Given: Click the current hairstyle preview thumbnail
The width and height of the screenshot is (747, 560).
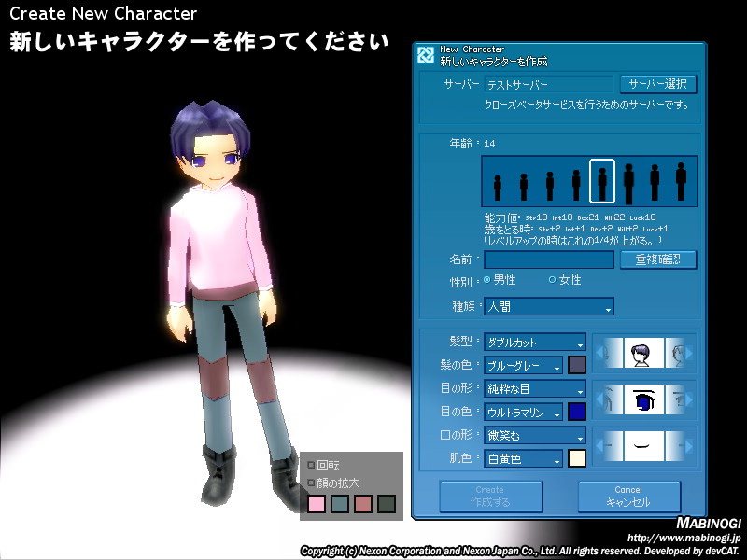Looking at the screenshot, I should (643, 354).
